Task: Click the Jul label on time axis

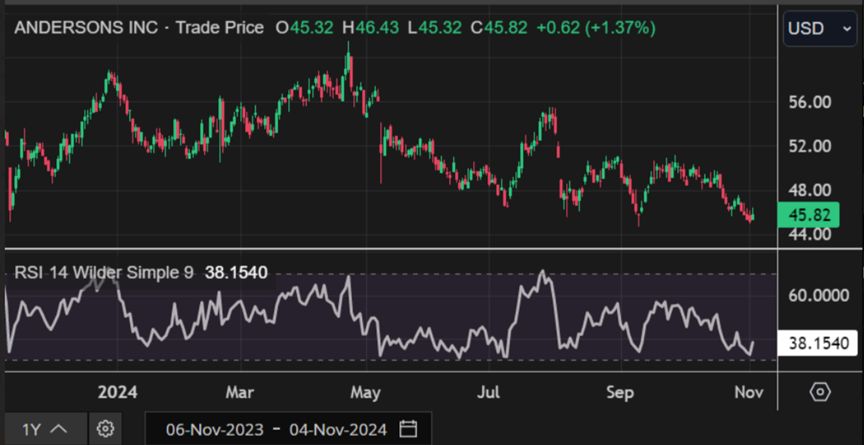Action: tap(488, 391)
